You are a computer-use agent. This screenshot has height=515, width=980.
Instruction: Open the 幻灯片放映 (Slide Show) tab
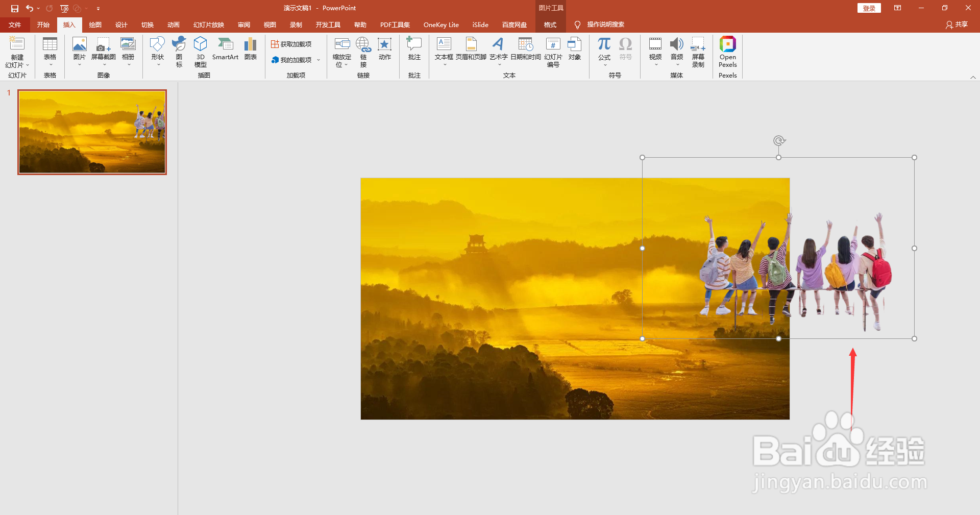209,25
